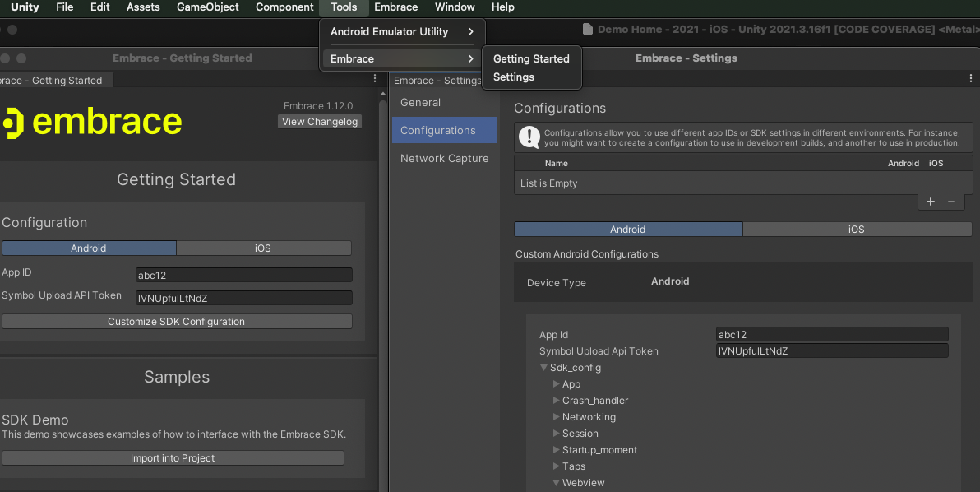The width and height of the screenshot is (980, 492).
Task: Collapse the Webview node
Action: (557, 483)
